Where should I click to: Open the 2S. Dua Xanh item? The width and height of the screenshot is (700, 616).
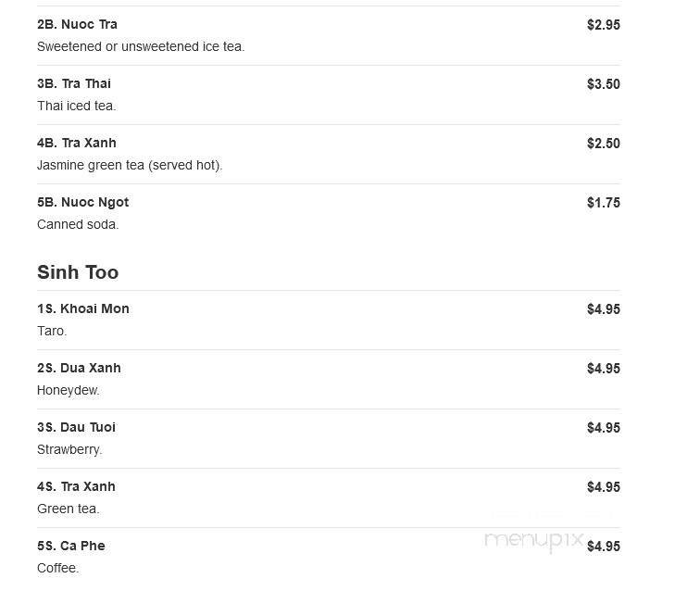(79, 368)
